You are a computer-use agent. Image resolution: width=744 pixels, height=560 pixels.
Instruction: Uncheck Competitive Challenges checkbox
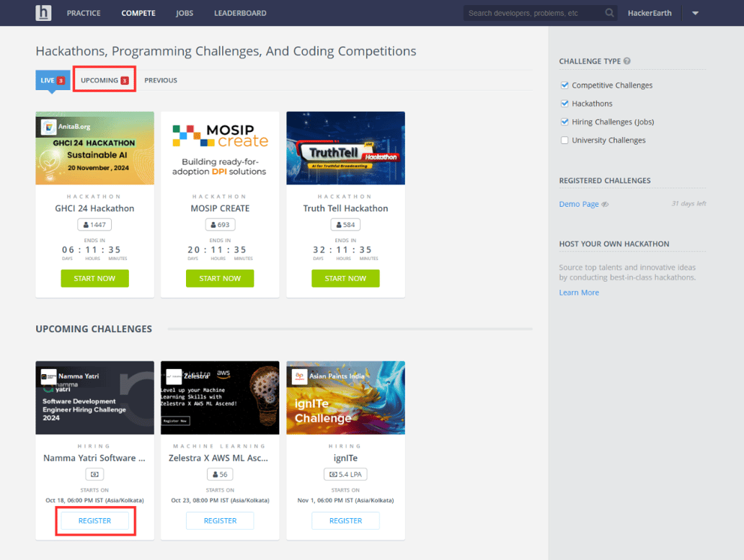pos(564,85)
